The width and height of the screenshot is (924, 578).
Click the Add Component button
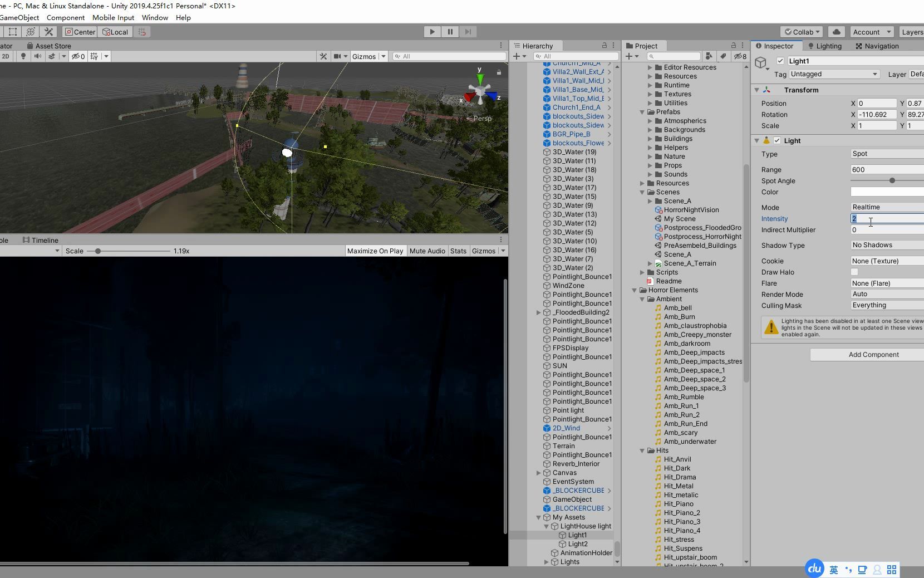click(x=874, y=355)
